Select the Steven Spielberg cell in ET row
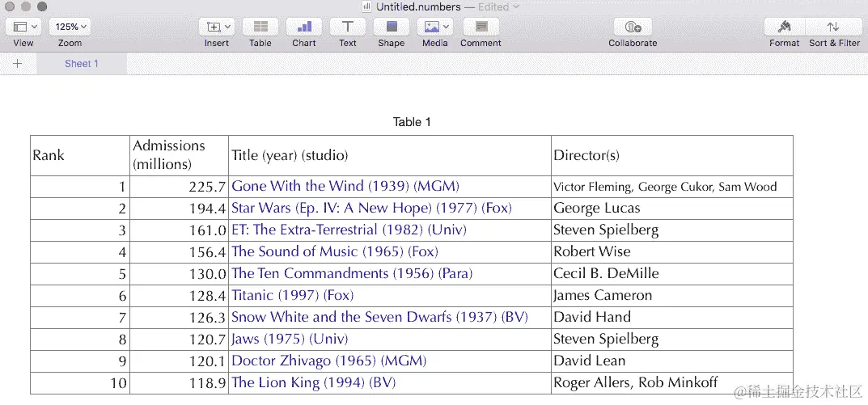 (672, 230)
